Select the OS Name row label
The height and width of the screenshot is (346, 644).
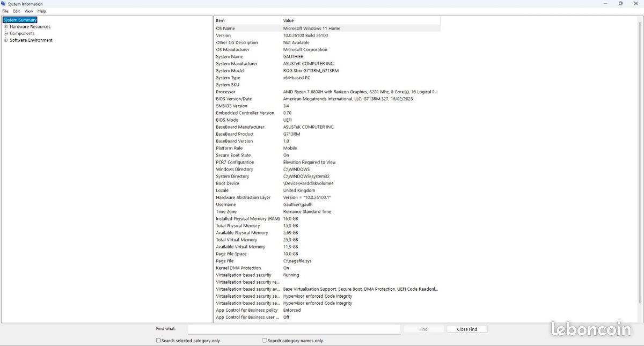tap(225, 28)
